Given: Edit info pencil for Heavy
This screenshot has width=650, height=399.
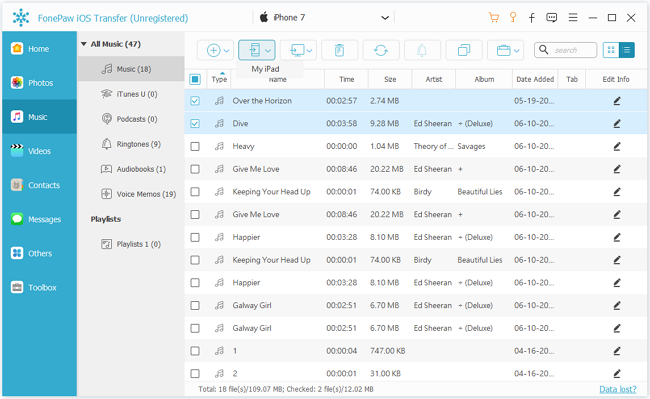Looking at the screenshot, I should pyautogui.click(x=617, y=146).
